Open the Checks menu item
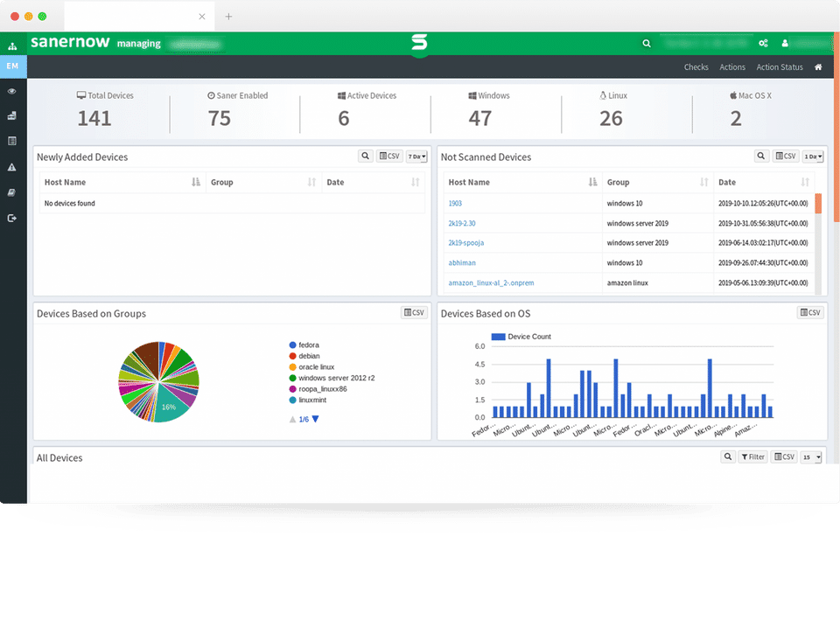Viewport: 840px width, 620px height. [x=696, y=67]
